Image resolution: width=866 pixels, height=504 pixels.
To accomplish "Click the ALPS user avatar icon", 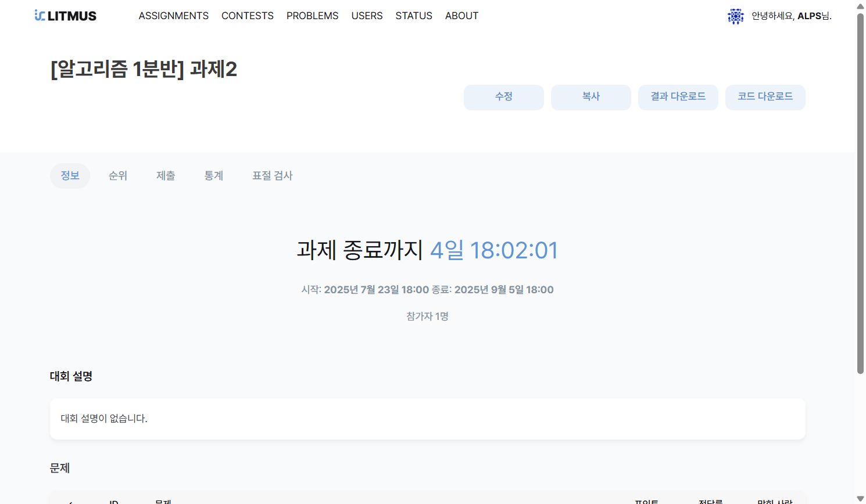I will click(735, 16).
